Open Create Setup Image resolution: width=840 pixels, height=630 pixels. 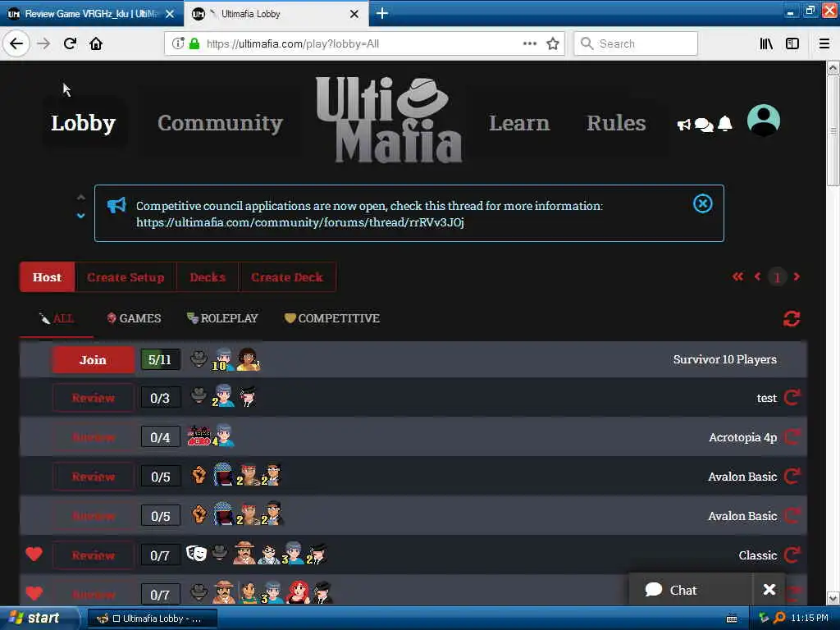coord(126,277)
